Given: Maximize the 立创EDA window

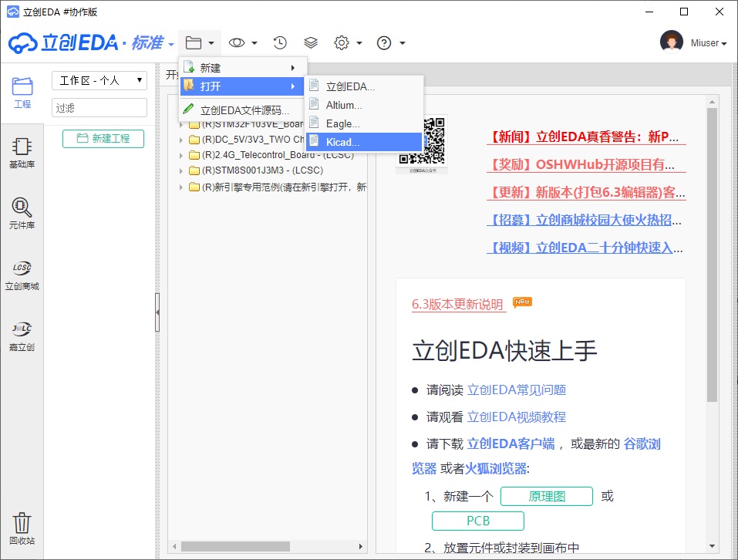Looking at the screenshot, I should (684, 12).
